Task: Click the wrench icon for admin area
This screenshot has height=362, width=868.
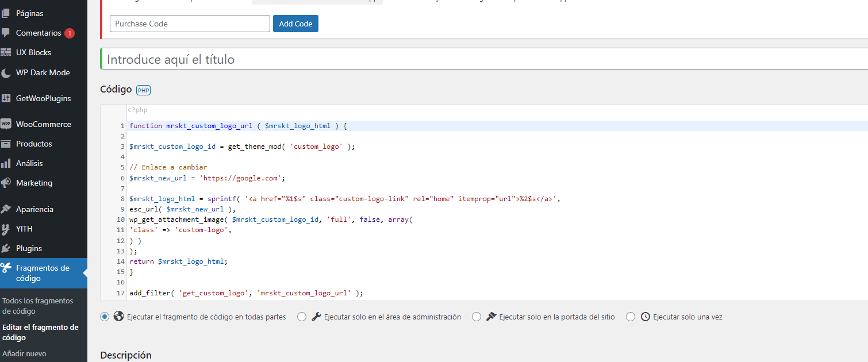Action: (x=316, y=317)
